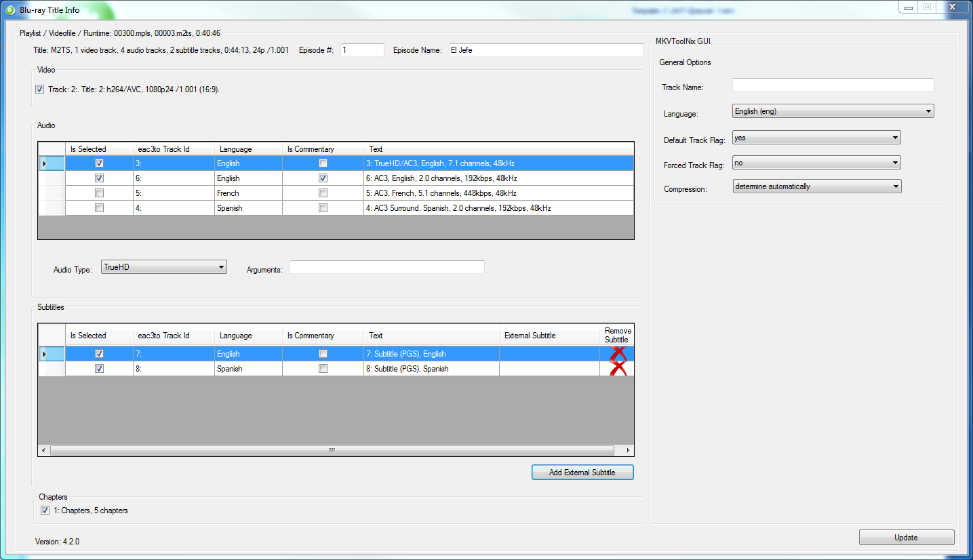
Task: Select the '3: TrueHD/AC3, English, 7.1 channels' cell
Action: point(498,163)
